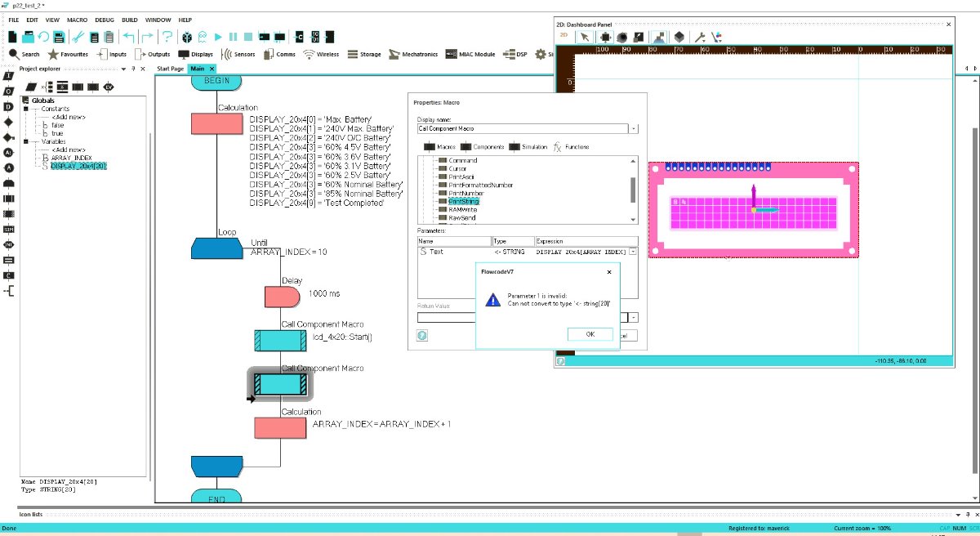Pause the simulation using Pause icon

click(234, 37)
